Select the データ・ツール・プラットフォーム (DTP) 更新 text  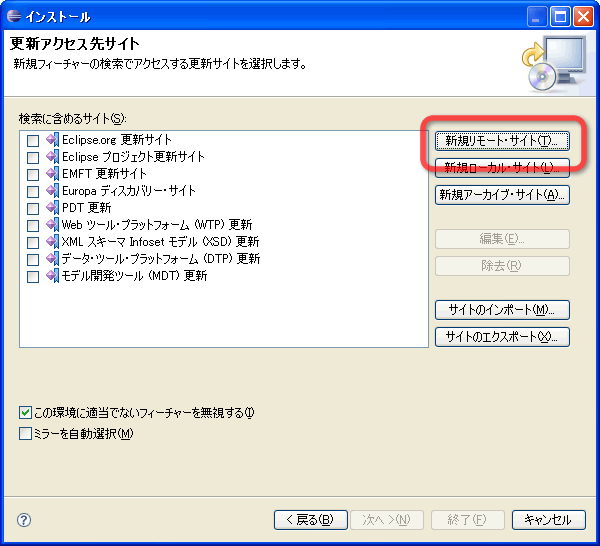(x=161, y=259)
